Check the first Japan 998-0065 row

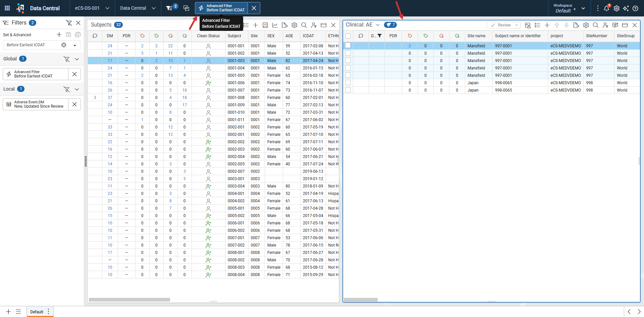coord(348,83)
